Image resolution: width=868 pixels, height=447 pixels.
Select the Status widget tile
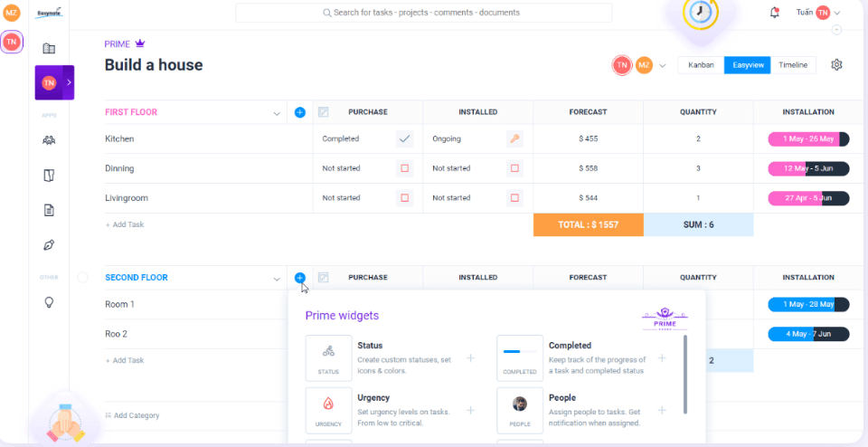[x=329, y=357]
